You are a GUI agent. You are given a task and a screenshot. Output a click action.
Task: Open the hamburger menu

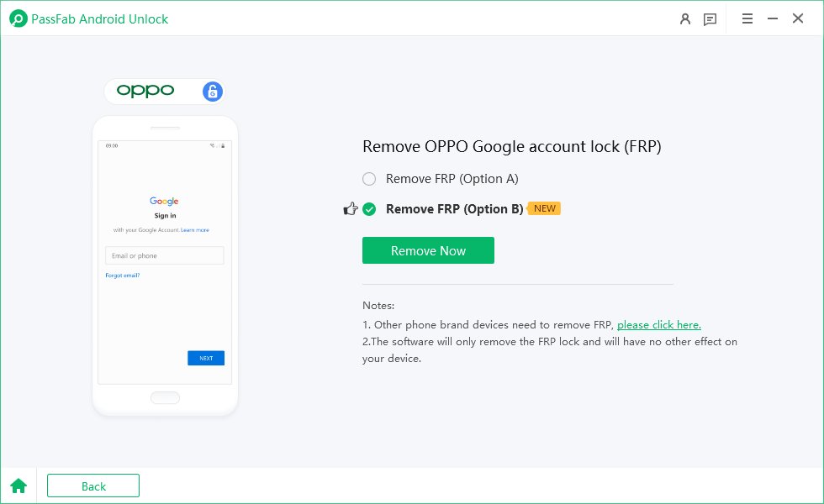point(747,18)
